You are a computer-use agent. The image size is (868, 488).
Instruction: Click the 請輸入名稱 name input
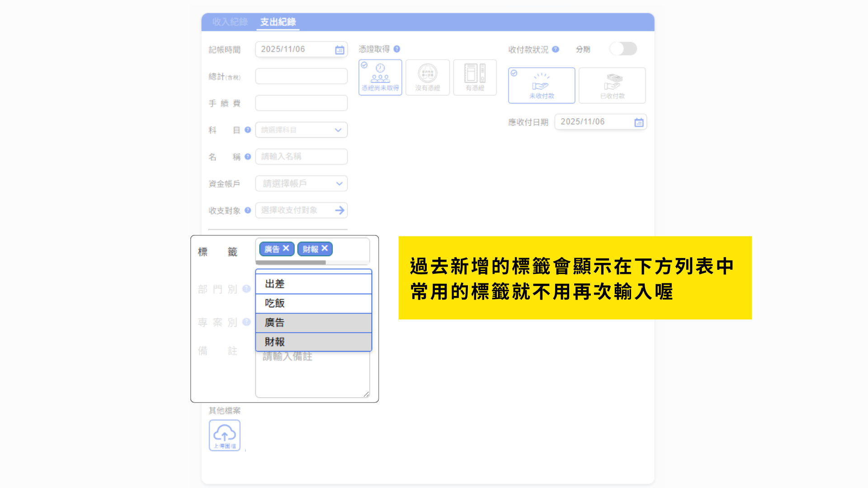click(x=301, y=156)
